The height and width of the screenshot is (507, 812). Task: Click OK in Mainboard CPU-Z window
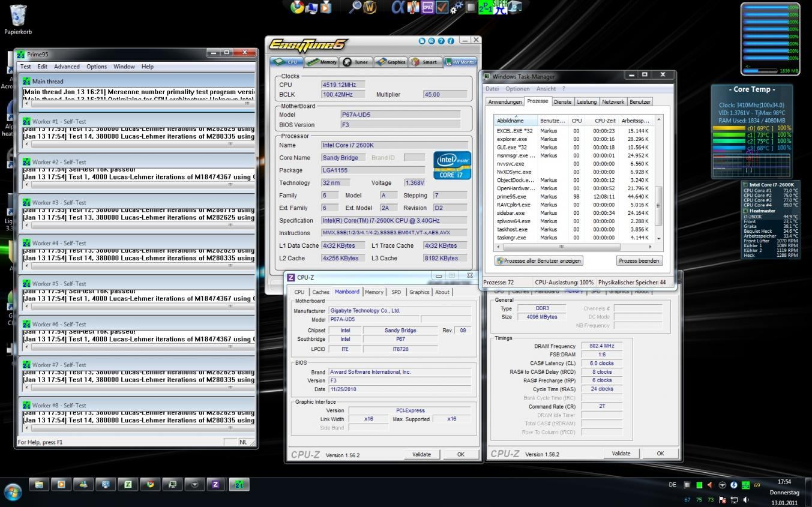pyautogui.click(x=460, y=454)
